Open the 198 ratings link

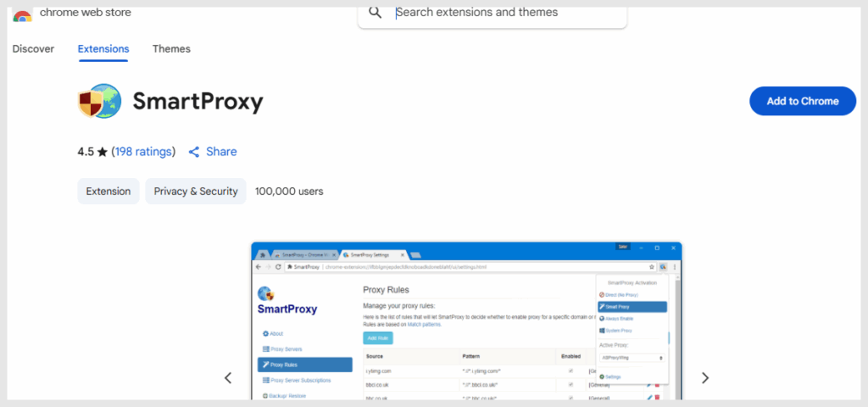[x=143, y=152]
